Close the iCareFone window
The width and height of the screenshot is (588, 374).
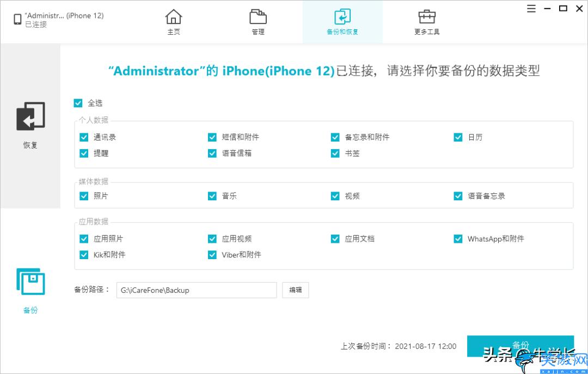(x=579, y=9)
